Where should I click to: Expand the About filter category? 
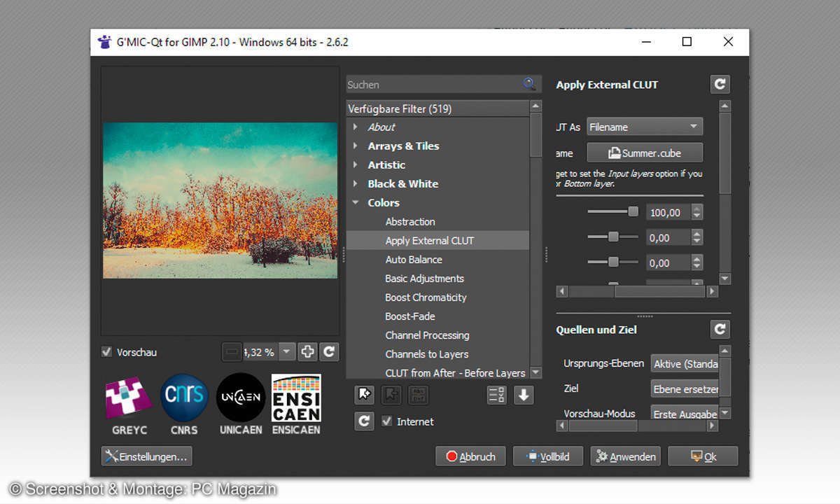click(356, 127)
